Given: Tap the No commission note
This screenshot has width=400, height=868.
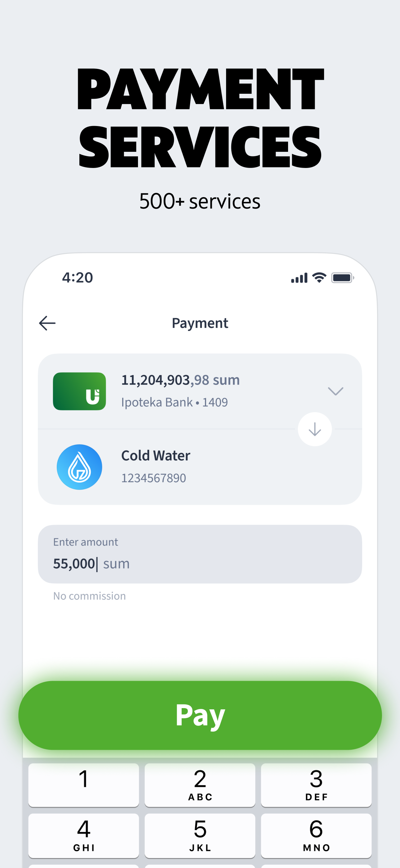Looking at the screenshot, I should [x=90, y=596].
